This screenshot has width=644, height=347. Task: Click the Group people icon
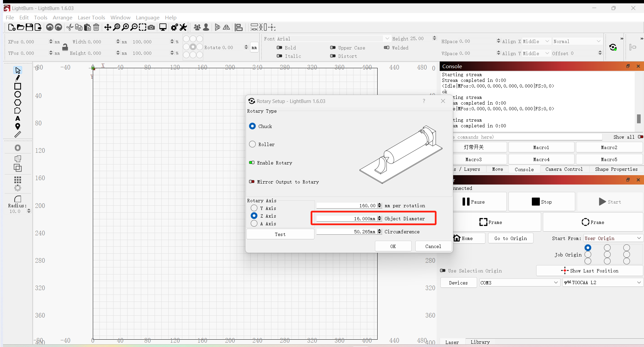click(x=197, y=27)
